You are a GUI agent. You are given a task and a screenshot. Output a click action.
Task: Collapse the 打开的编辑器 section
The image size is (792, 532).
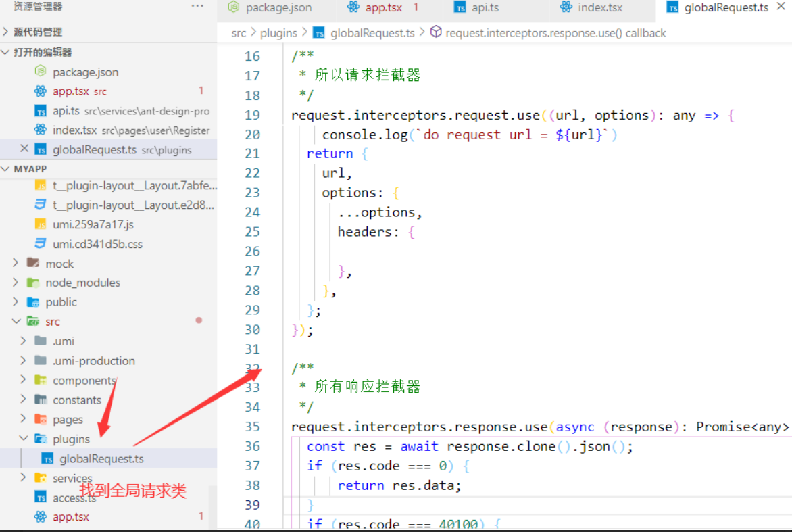(6, 52)
